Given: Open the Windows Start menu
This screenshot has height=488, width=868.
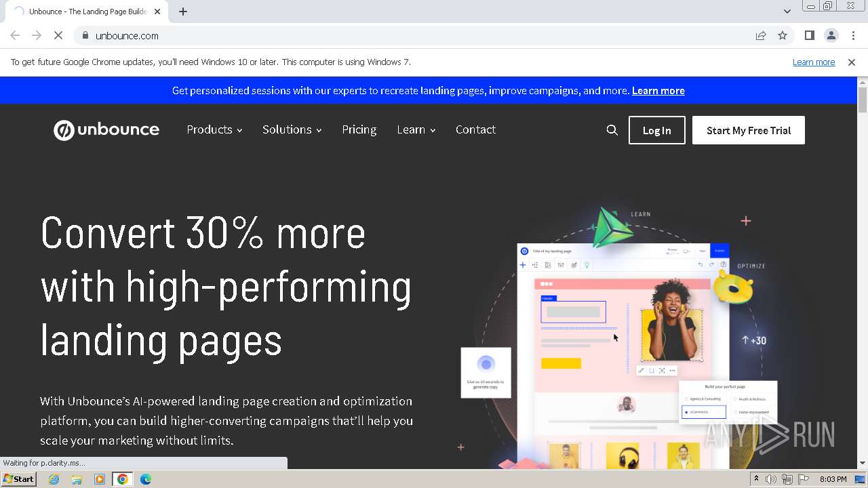Looking at the screenshot, I should [18, 479].
